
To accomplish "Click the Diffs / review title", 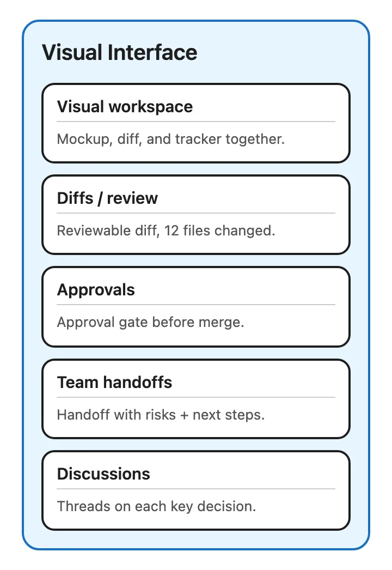I will 108,198.
